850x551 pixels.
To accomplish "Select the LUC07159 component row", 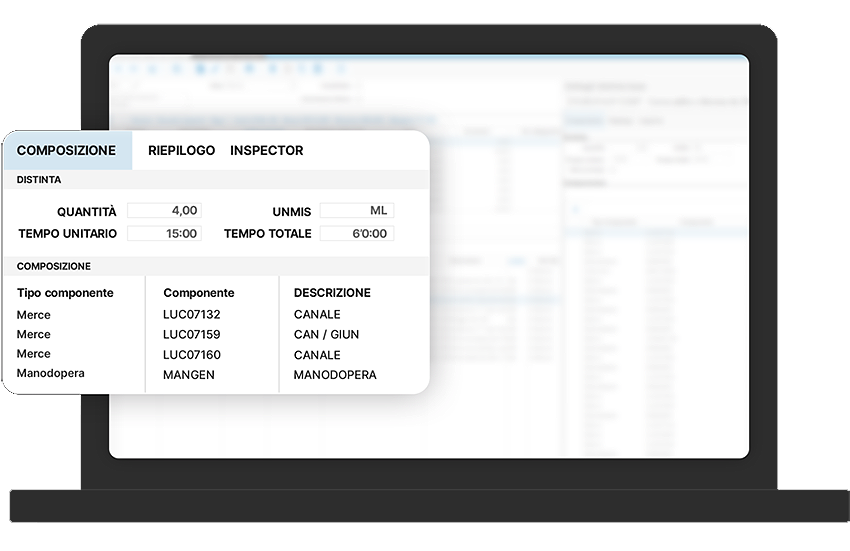I will [192, 335].
